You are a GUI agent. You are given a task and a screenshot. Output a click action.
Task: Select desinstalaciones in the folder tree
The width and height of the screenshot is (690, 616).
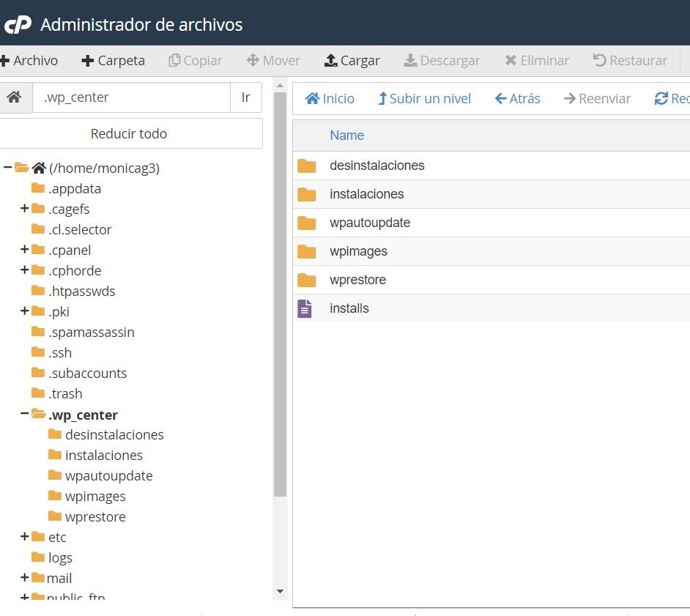[114, 435]
